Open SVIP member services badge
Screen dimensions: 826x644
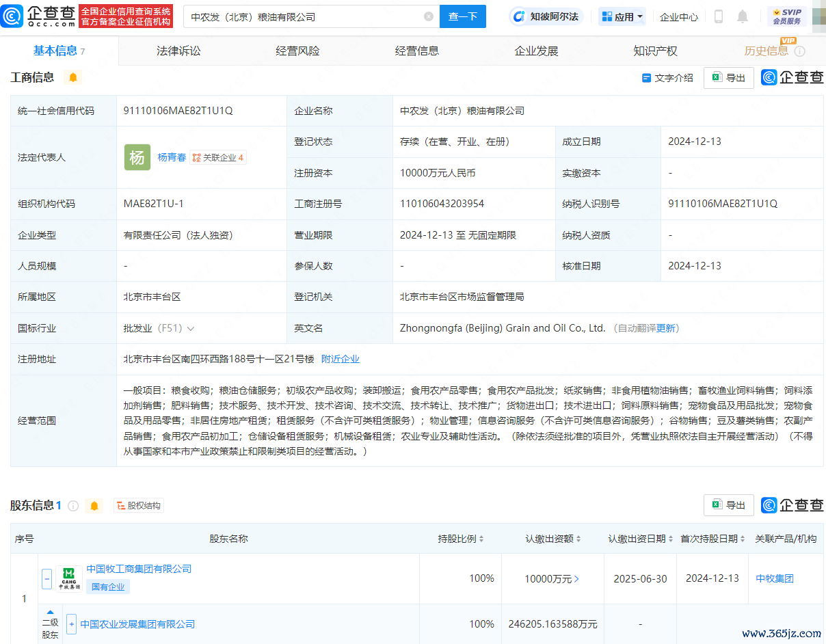pos(787,16)
